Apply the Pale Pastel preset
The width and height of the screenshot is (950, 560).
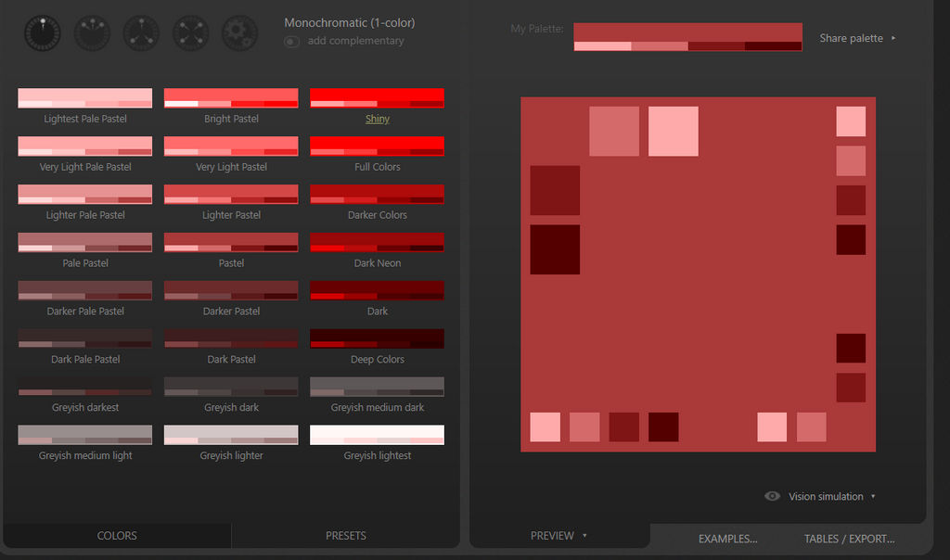[84, 242]
